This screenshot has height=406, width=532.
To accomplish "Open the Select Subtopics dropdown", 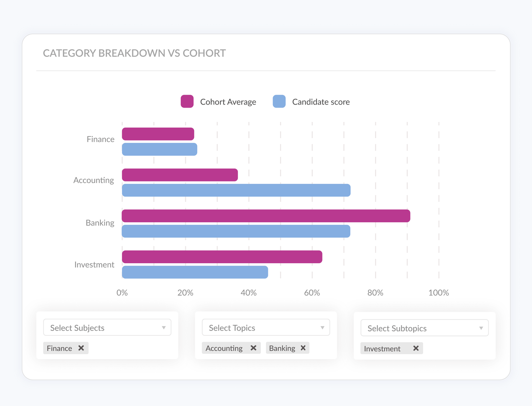I will point(424,328).
